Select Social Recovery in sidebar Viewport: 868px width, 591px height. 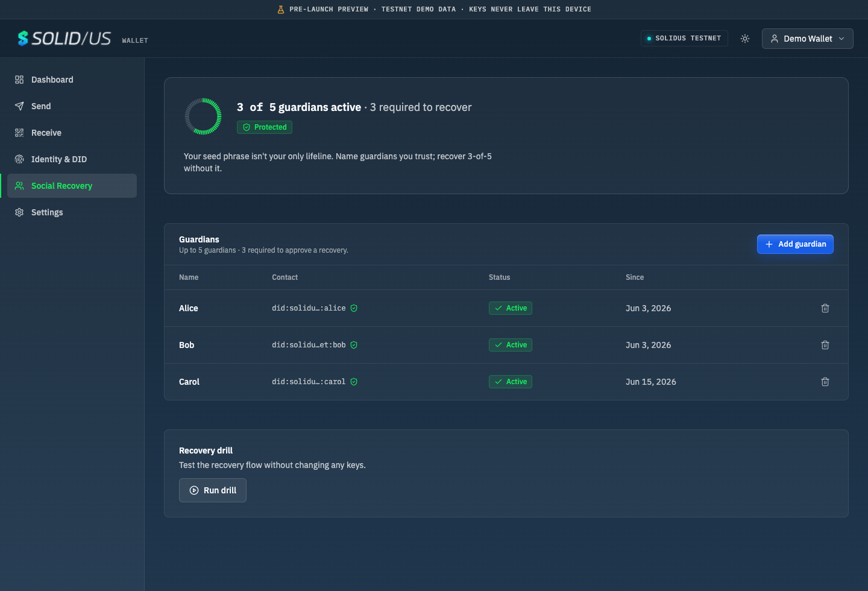tap(72, 186)
